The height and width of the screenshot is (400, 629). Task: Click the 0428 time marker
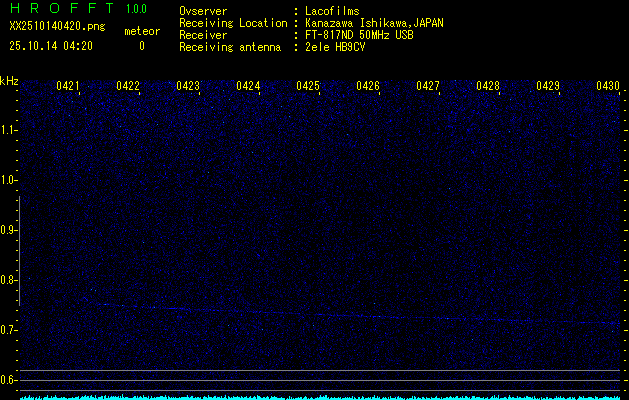488,87
